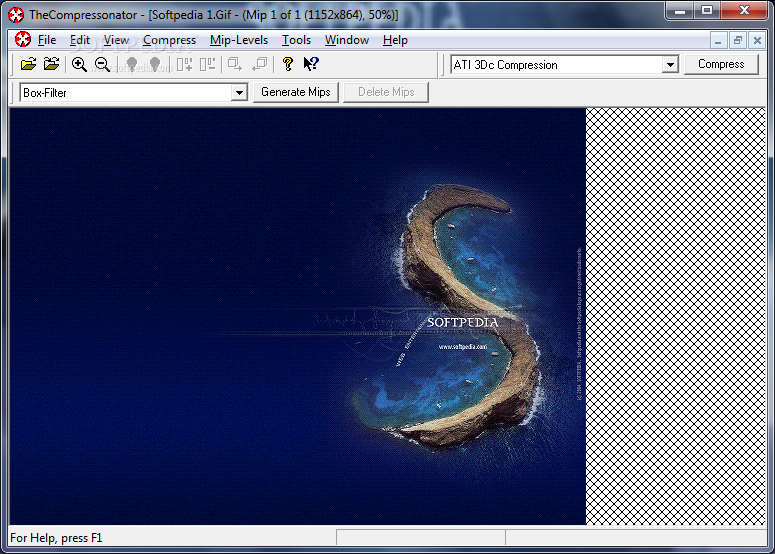Click the checkered transparent area of preview

pos(676,316)
